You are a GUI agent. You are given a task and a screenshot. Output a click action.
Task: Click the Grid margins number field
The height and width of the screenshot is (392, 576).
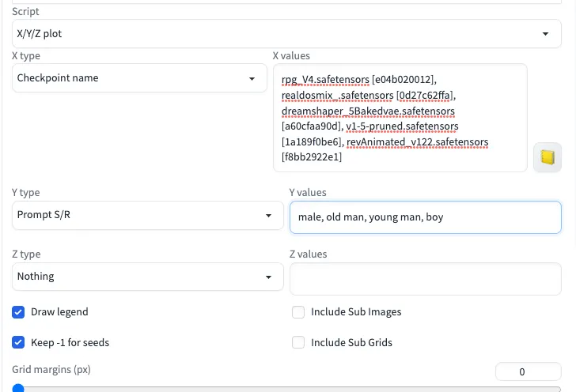[528, 371]
